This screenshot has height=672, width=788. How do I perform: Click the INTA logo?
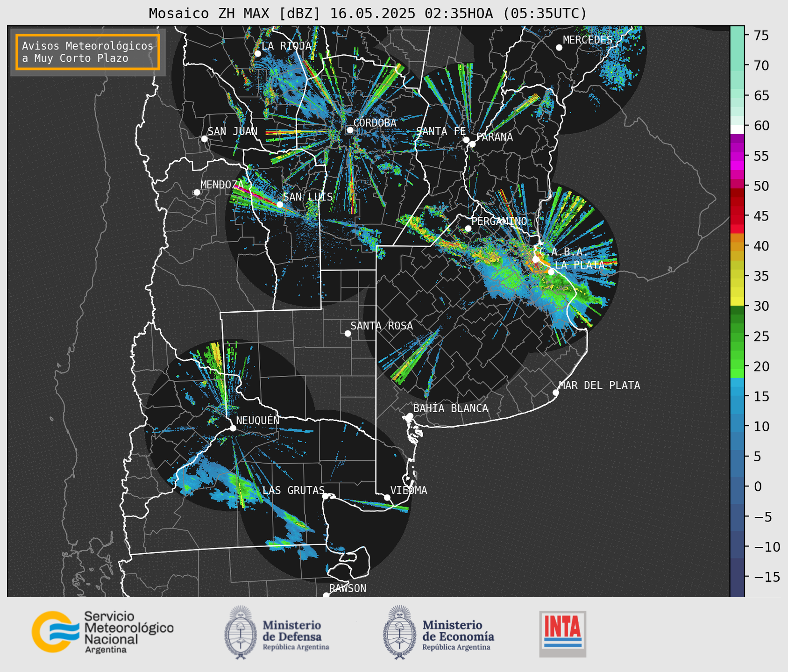click(x=562, y=634)
